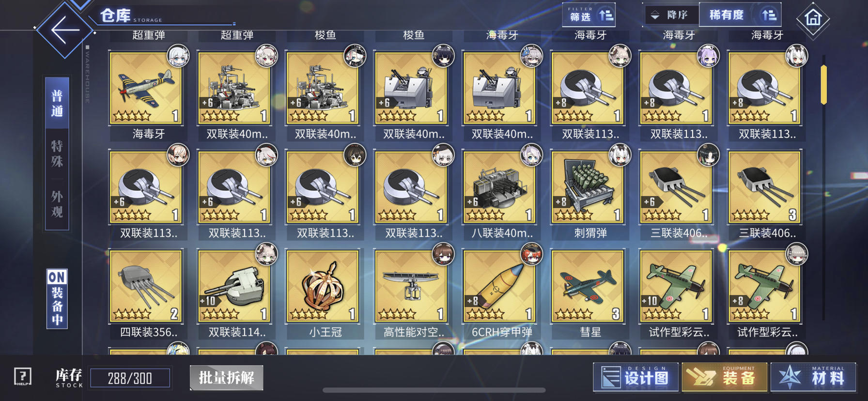Image resolution: width=868 pixels, height=401 pixels.
Task: Switch to the 外观 side tab
Action: 57,204
